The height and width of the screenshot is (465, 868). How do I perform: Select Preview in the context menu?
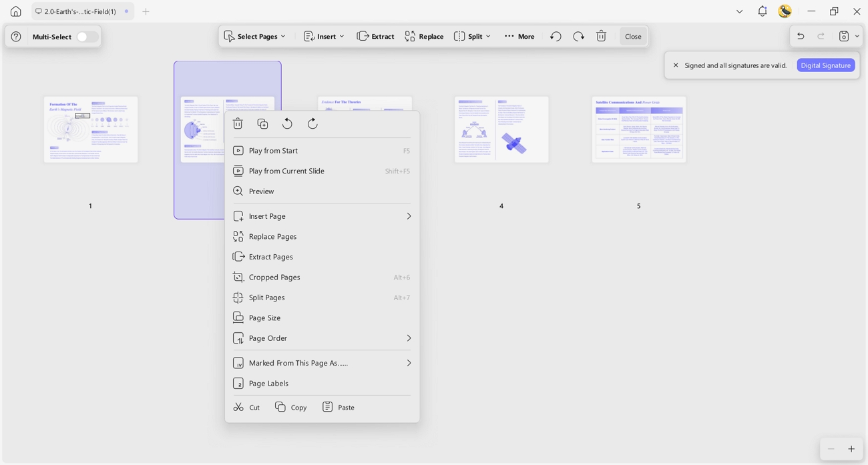click(322, 191)
